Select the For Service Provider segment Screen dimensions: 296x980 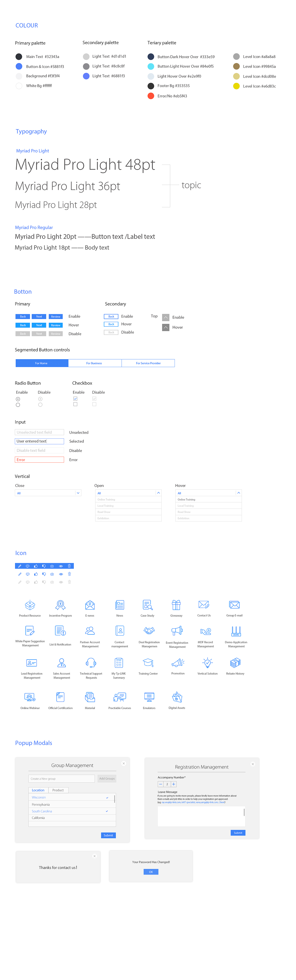(x=148, y=363)
